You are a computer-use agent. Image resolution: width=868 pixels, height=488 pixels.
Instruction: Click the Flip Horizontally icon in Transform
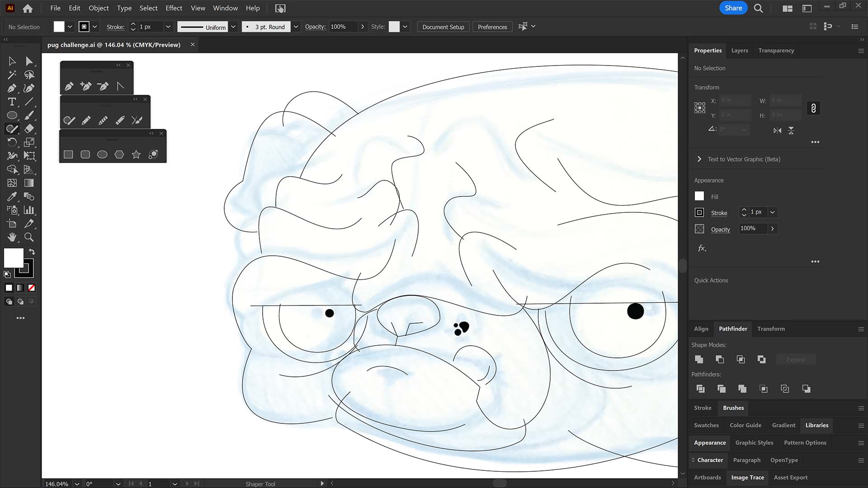click(777, 131)
